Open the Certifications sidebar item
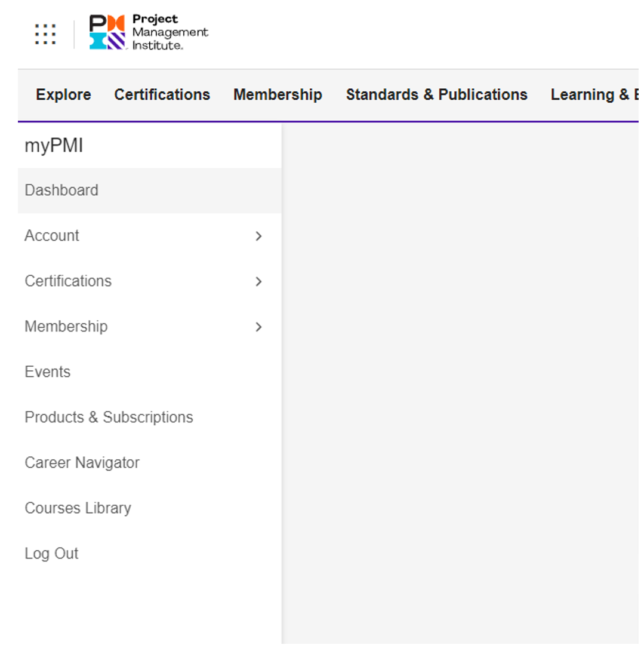The width and height of the screenshot is (644, 657). (x=149, y=281)
